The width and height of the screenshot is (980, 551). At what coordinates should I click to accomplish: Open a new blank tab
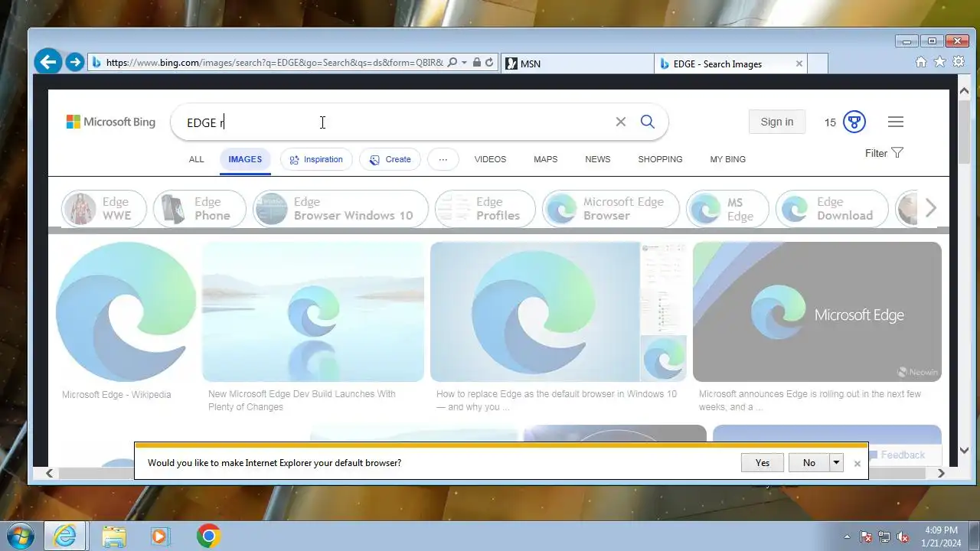tap(818, 64)
